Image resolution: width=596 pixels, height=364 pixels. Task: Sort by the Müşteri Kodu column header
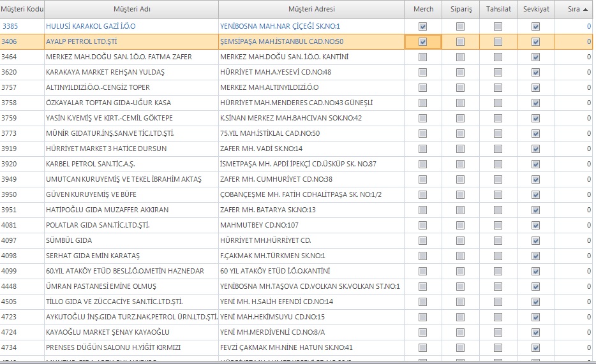[22, 9]
